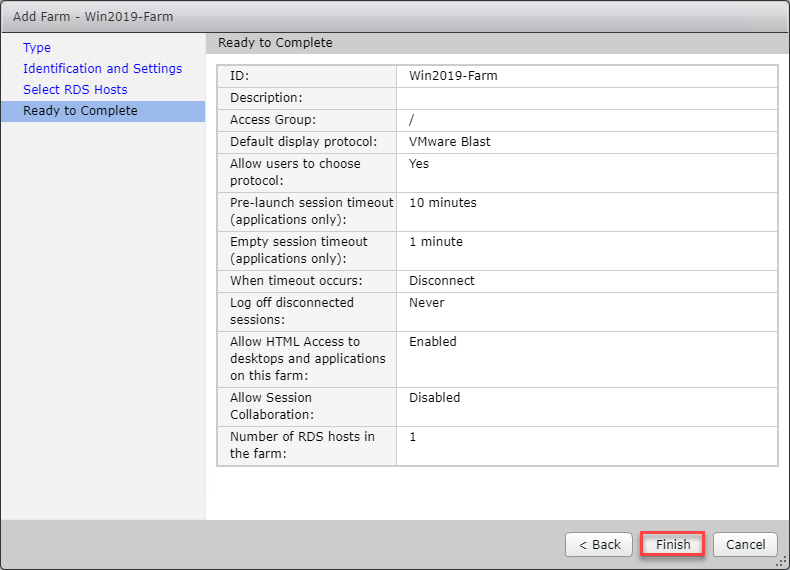Click the Never log off value
This screenshot has height=570, width=790.
coord(427,302)
